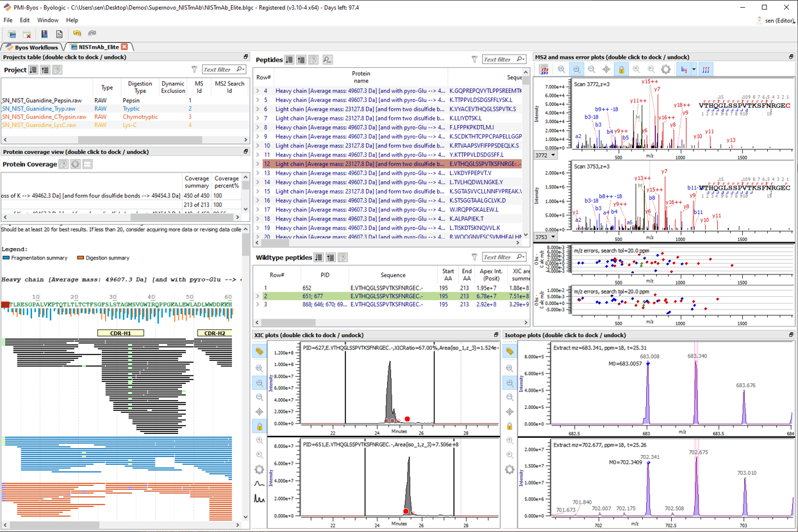The width and height of the screenshot is (798, 532).
Task: Click the zoom-out magnifier in MS2 toolbar
Action: click(x=591, y=69)
